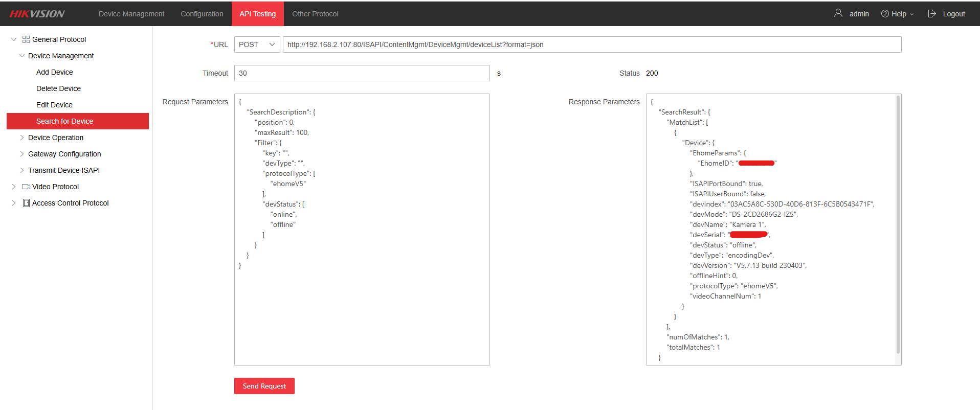The width and height of the screenshot is (980, 410).
Task: Click the Hikvision logo
Action: pos(37,14)
